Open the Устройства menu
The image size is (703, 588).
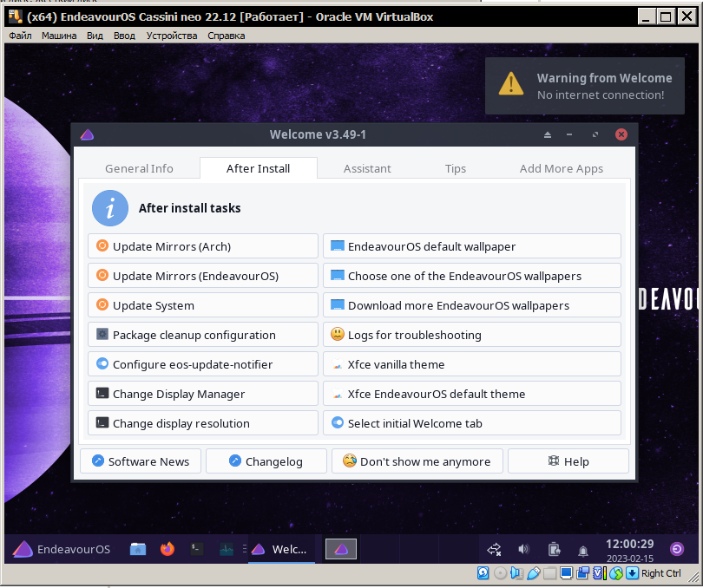tap(172, 36)
